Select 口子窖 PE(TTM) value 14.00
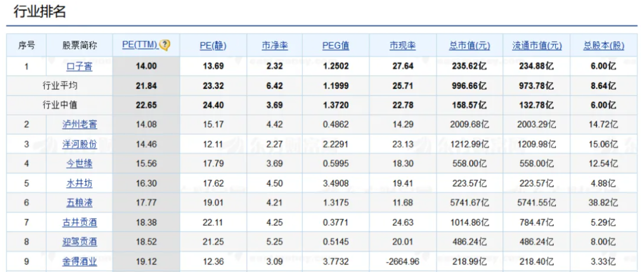The image size is (644, 272). [x=146, y=66]
